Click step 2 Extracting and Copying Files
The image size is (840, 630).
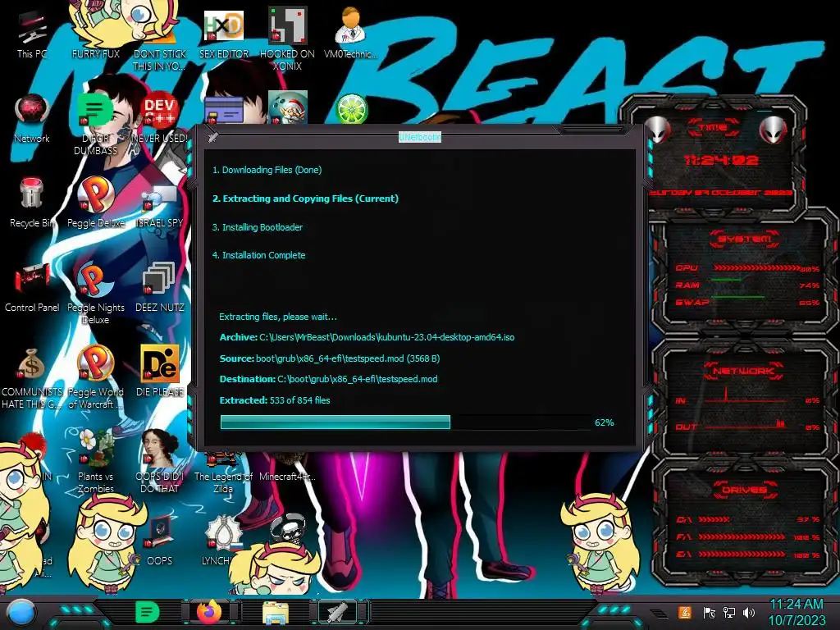[305, 199]
